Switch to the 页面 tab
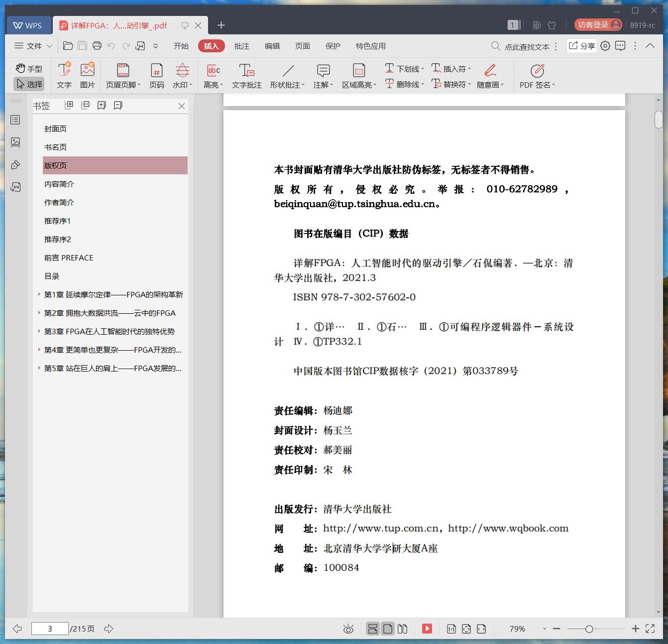Screen dimensions: 668x644 (303, 46)
